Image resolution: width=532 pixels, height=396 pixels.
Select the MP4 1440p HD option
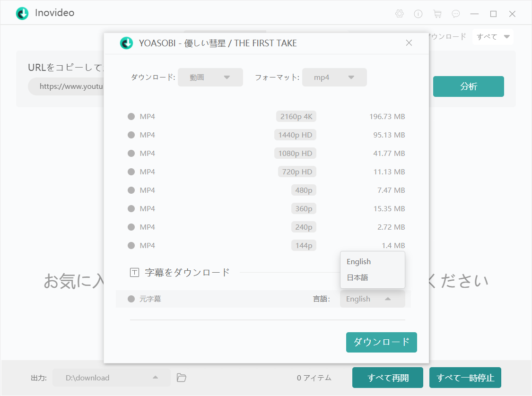(x=131, y=135)
